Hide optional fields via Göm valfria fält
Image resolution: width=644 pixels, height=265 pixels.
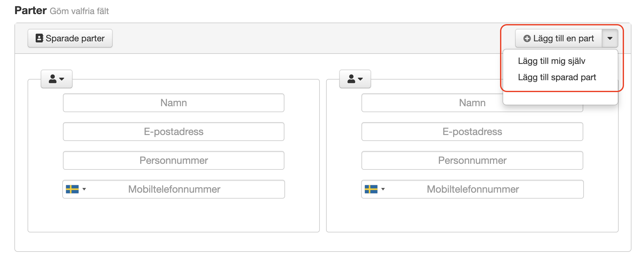point(79,11)
